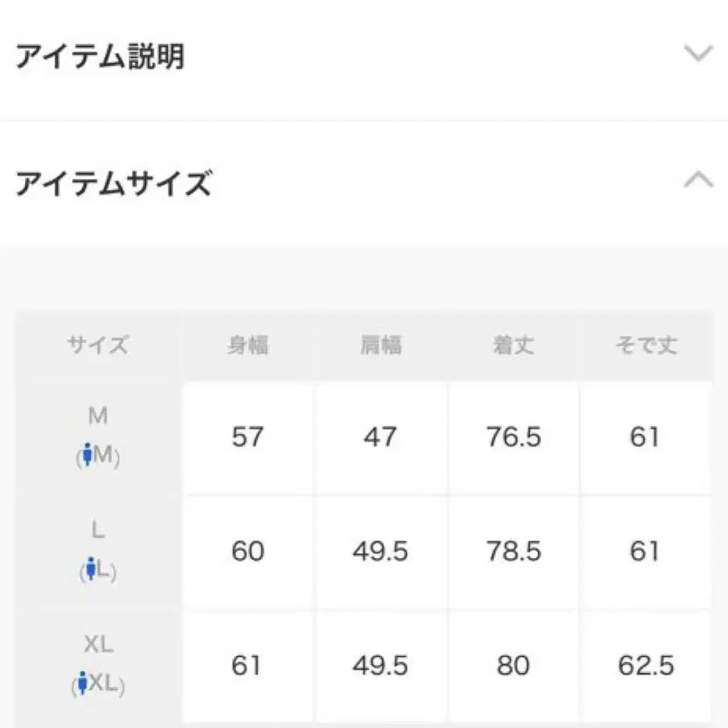Collapse the アイテムサイズ section chevron
728x728 pixels.
698,180
